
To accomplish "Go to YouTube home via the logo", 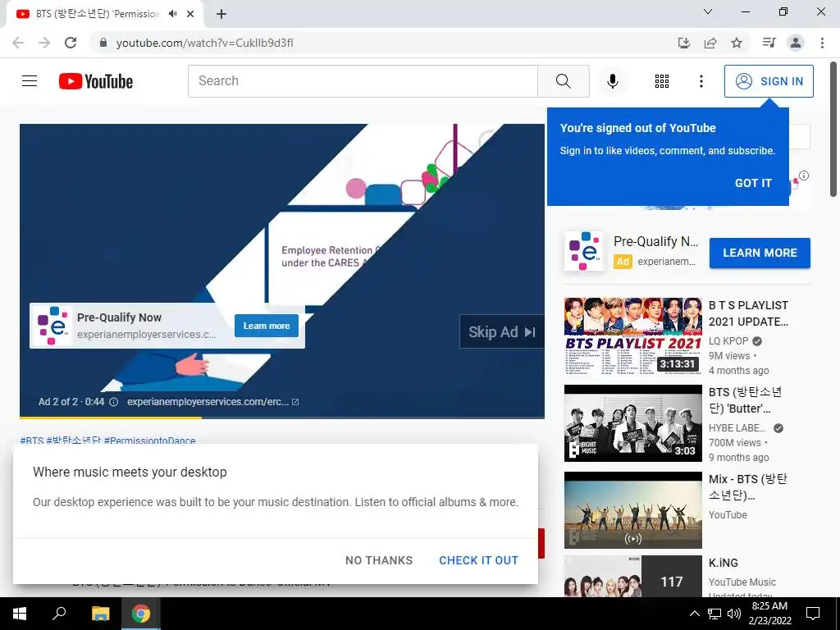I will point(96,81).
